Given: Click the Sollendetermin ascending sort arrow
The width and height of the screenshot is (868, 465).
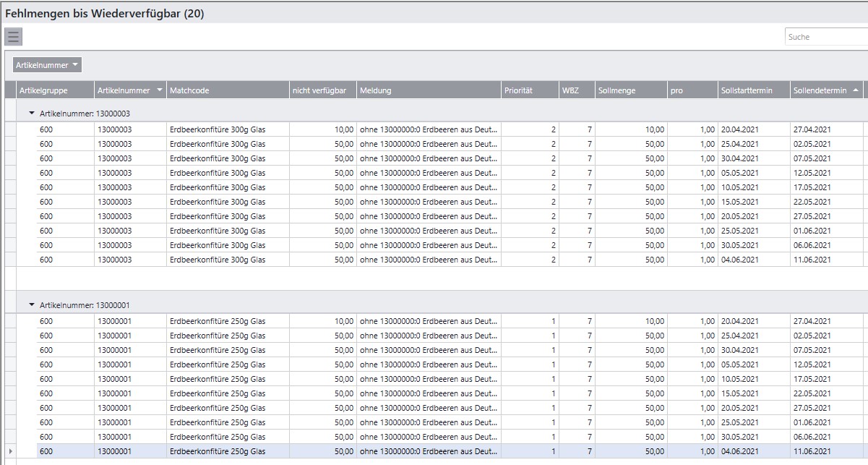Looking at the screenshot, I should coord(856,90).
